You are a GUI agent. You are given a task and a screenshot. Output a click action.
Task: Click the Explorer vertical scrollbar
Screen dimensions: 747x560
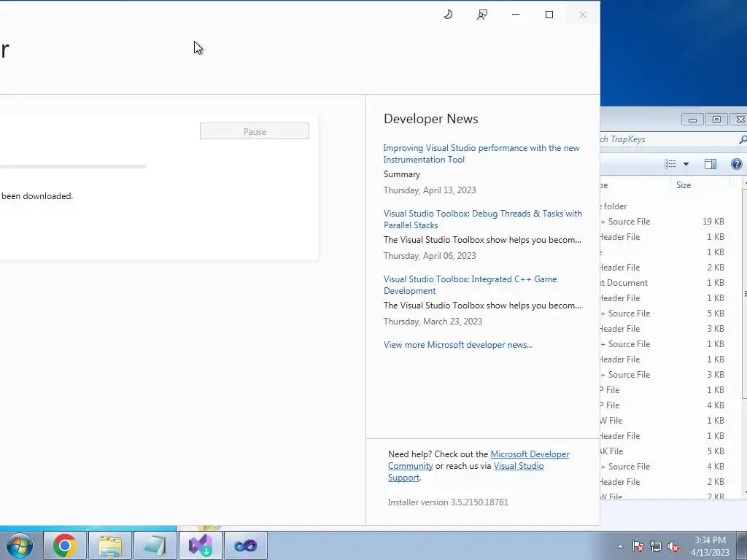[744, 293]
